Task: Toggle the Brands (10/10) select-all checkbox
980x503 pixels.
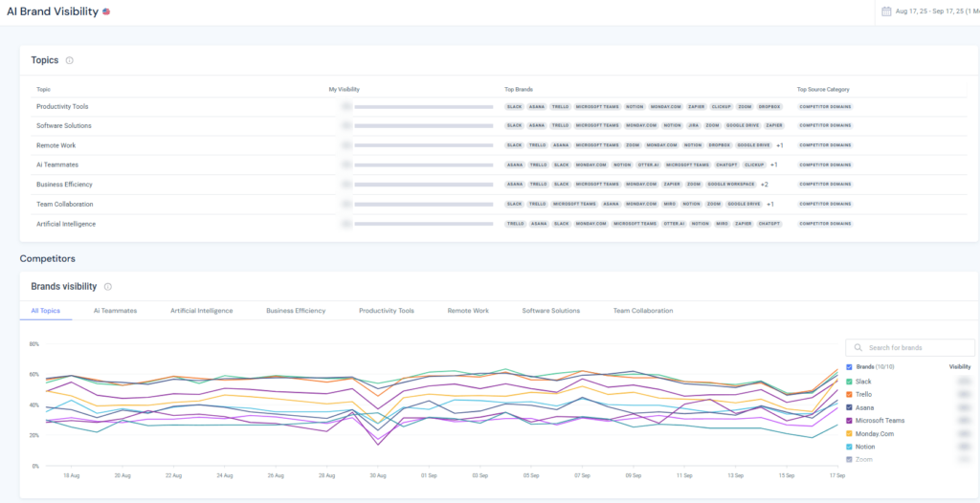Action: 849,366
